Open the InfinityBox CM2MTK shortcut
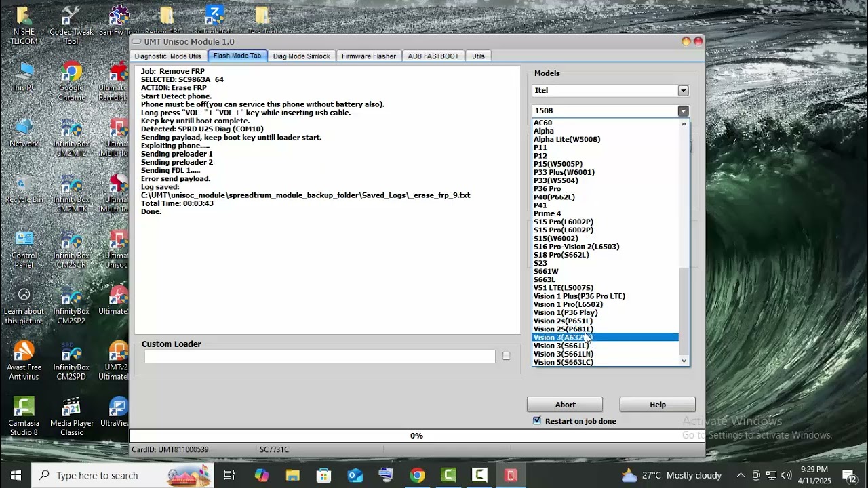Image resolution: width=868 pixels, height=488 pixels. tap(71, 194)
